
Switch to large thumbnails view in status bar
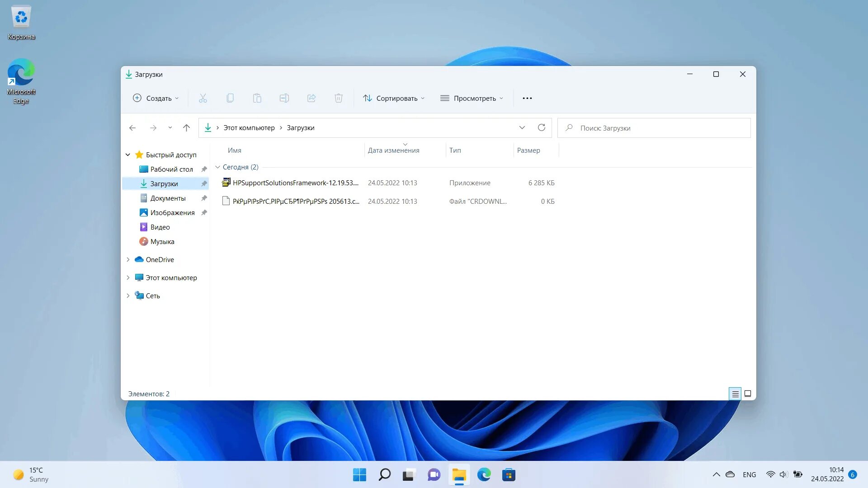[748, 394]
